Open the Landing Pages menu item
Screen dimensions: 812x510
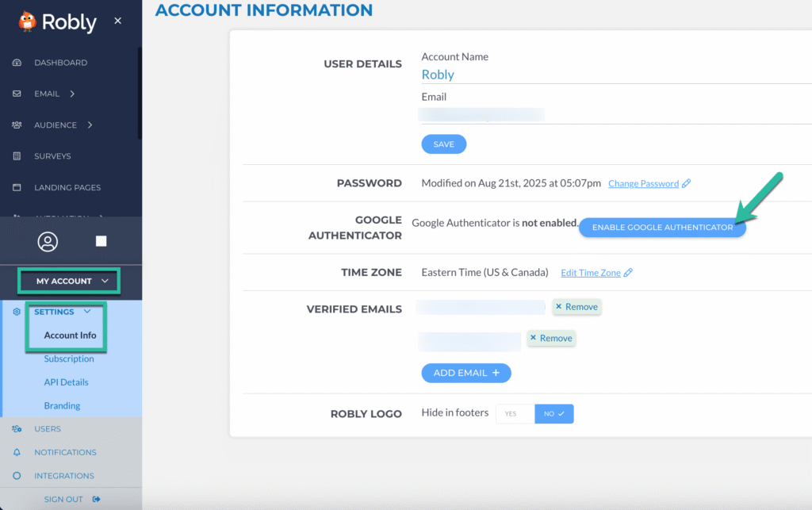pyautogui.click(x=67, y=187)
